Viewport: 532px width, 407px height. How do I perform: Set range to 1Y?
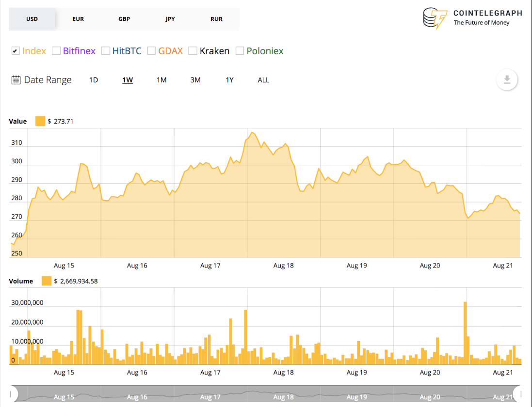click(230, 80)
